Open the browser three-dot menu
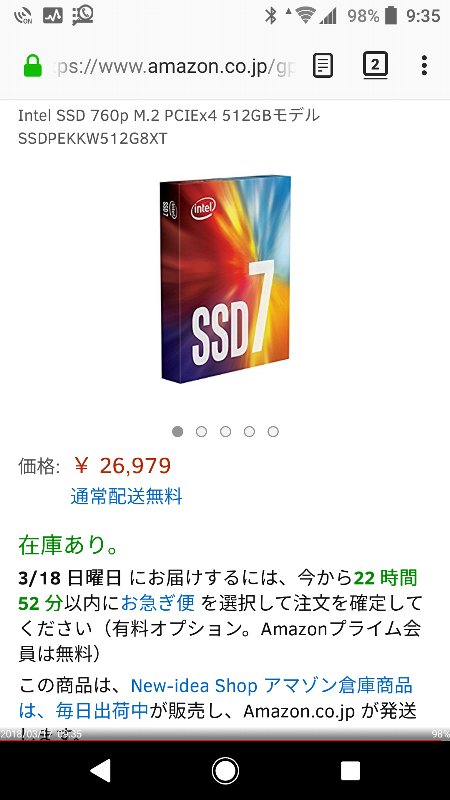This screenshot has height=800, width=450. pyautogui.click(x=424, y=65)
